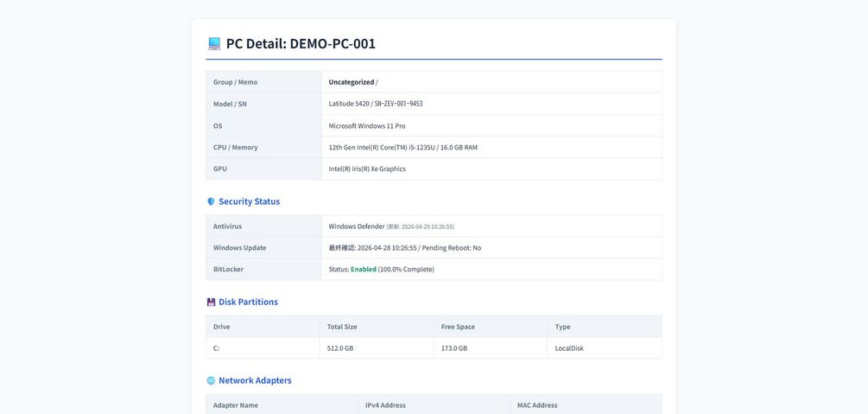Select Microsoft Windows 11 Pro value
This screenshot has width=868, height=414.
coord(366,126)
